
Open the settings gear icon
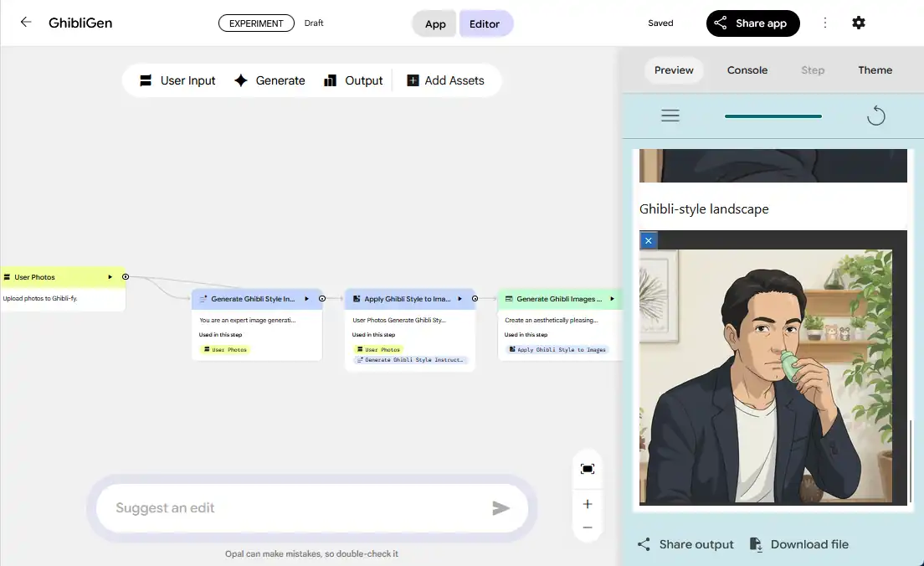click(858, 23)
